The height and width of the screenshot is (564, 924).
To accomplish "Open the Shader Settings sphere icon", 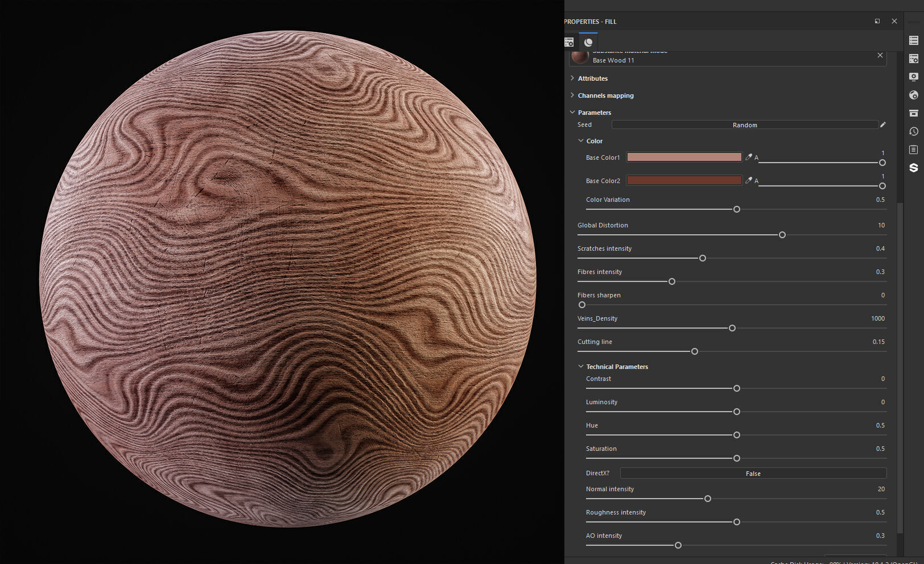I will (x=914, y=95).
